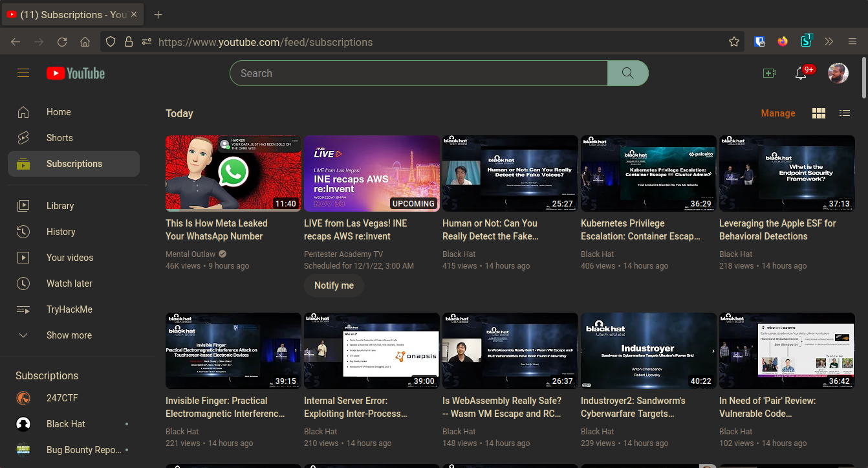Screen dimensions: 868x468
Task: Click the Notify me button
Action: pos(334,285)
